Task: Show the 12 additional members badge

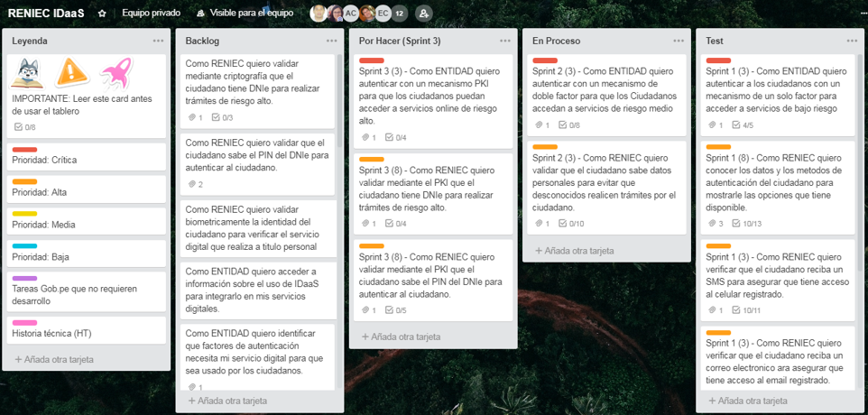Action: [399, 14]
